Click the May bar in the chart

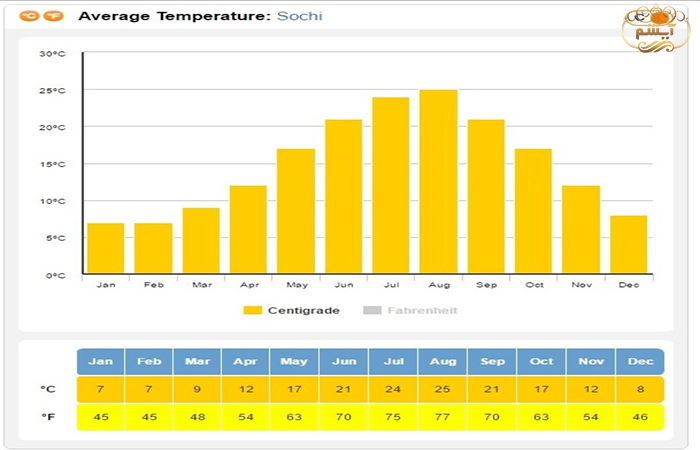coord(295,211)
